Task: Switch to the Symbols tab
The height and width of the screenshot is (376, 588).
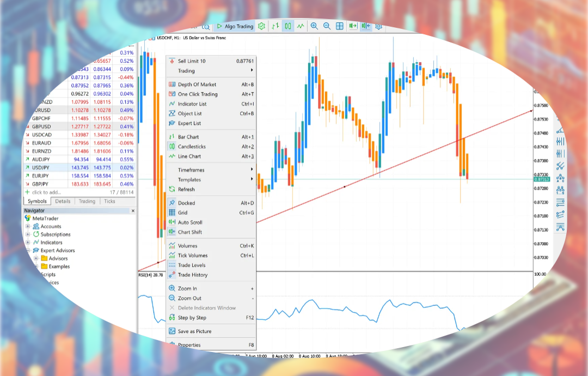Action: (37, 202)
